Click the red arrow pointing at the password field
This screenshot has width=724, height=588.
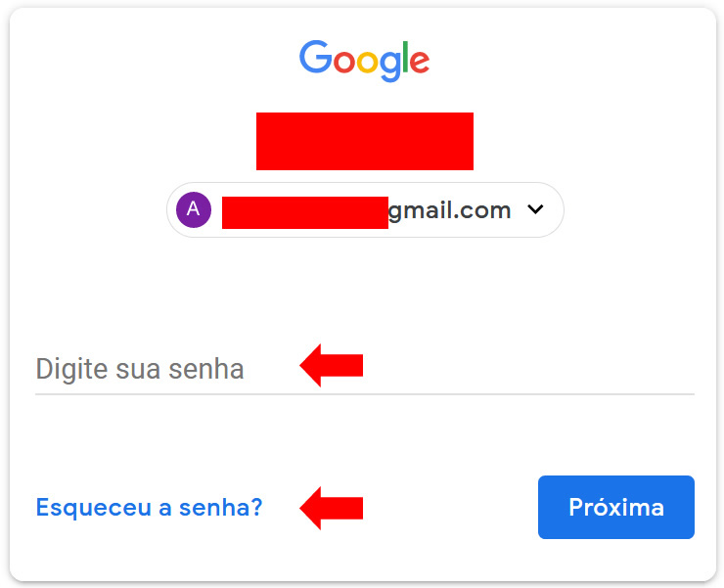(331, 365)
